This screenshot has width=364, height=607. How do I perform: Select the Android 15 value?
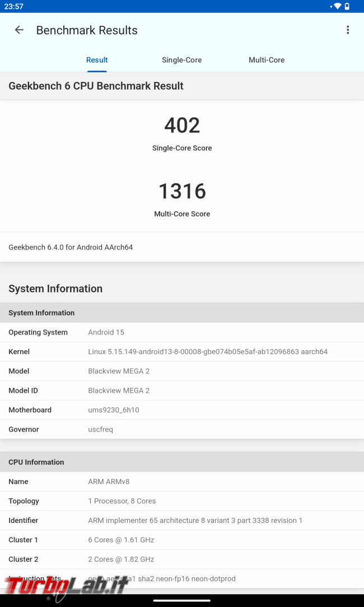106,332
